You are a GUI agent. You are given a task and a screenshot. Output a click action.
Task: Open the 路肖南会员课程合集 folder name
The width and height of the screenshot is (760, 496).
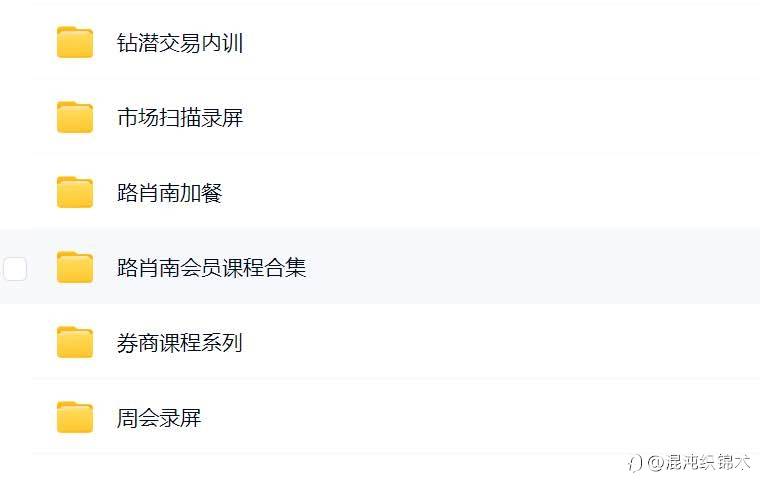coord(211,268)
